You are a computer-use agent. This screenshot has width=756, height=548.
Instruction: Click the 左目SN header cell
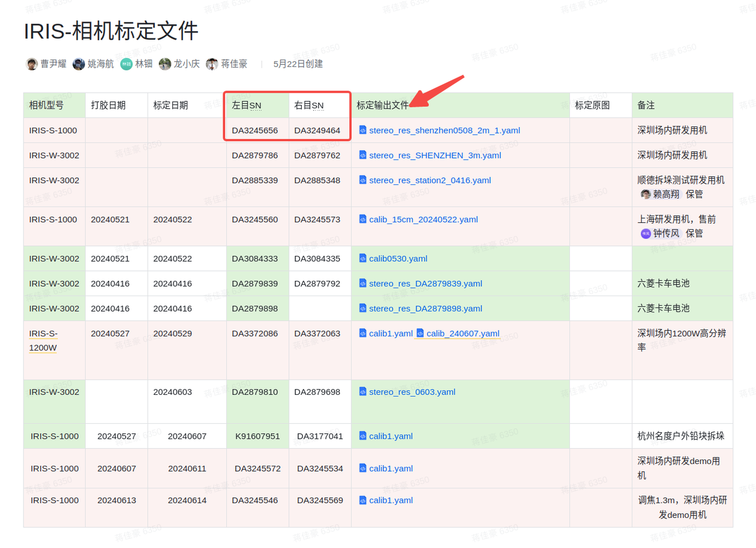click(x=247, y=105)
